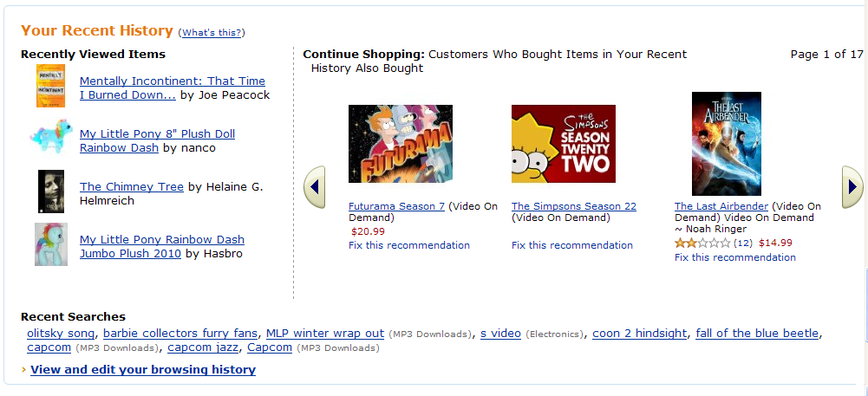Click the left carousel arrow button

coord(315,187)
